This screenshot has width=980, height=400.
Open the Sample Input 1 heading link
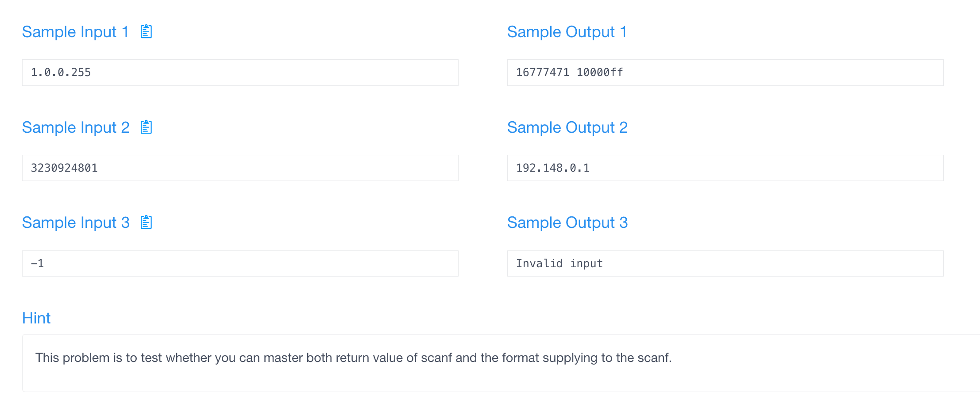point(75,31)
